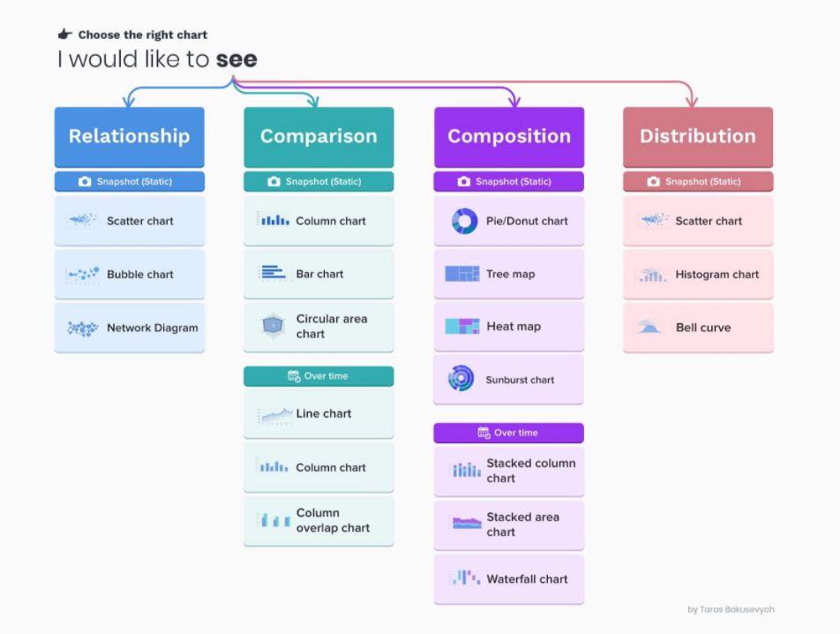Screen dimensions: 840x634
Task: Select the Sunburst chart icon
Action: (x=461, y=378)
